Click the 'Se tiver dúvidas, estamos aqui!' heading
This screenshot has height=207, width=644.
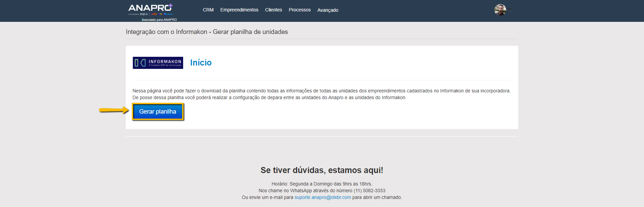click(322, 170)
